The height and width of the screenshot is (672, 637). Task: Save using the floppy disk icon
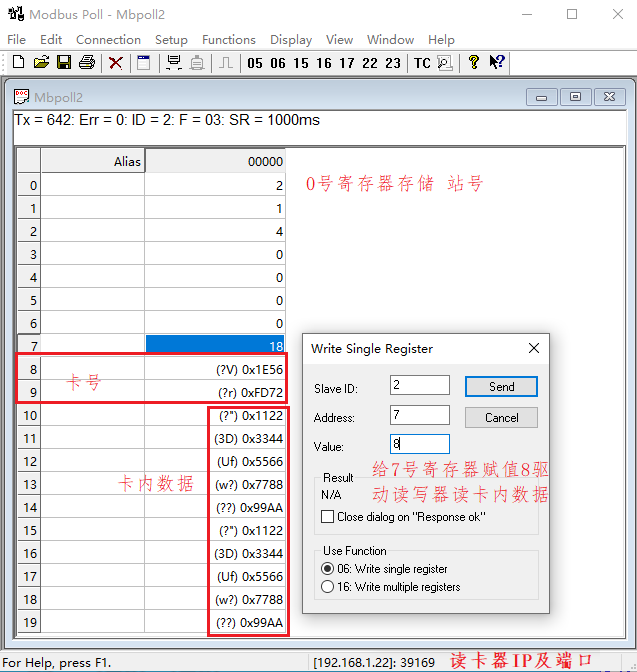tap(64, 62)
